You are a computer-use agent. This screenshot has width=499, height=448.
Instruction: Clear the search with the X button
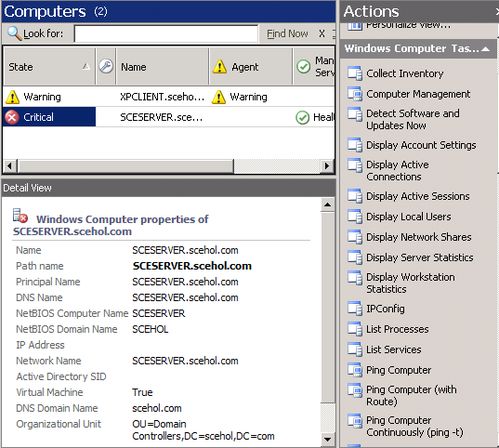[322, 33]
